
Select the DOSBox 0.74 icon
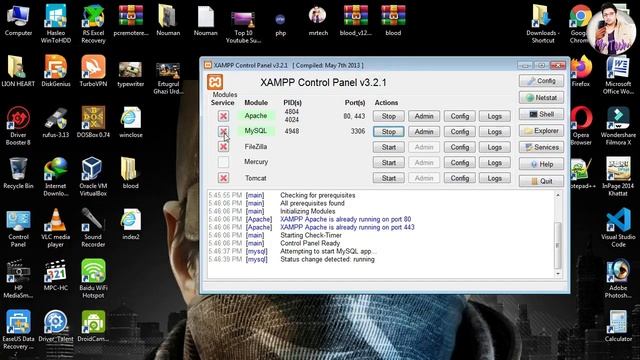click(x=93, y=122)
